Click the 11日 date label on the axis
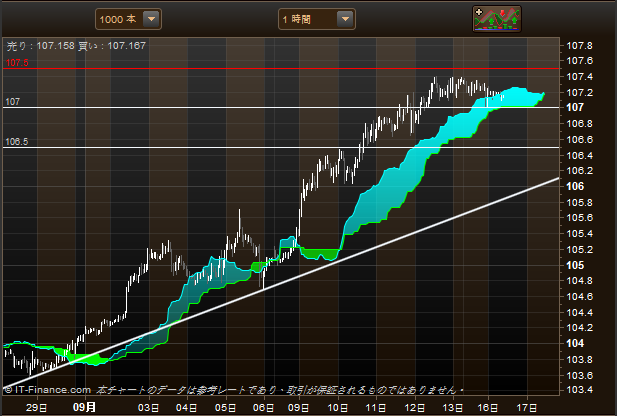The width and height of the screenshot is (617, 416). click(376, 407)
